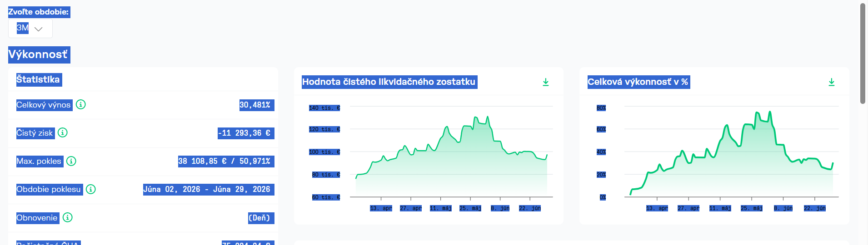This screenshot has height=245, width=868.
Task: Download the Celková výkonnosť v % chart
Action: pyautogui.click(x=832, y=82)
